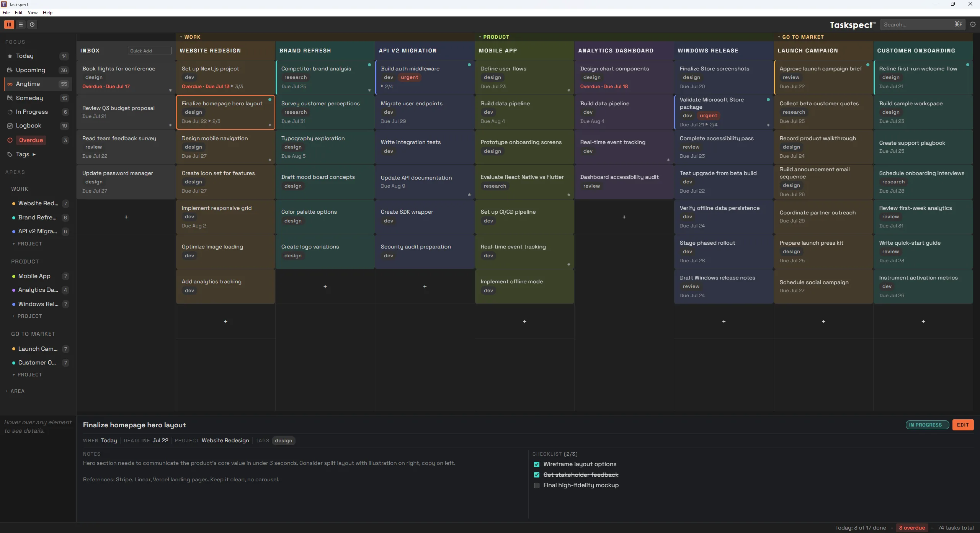Open Book flights for conference card
The height and width of the screenshot is (533, 980).
[126, 77]
